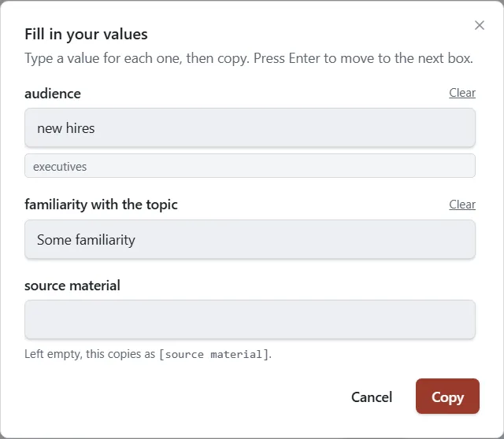Clear the familiarity with the topic value
This screenshot has height=439, width=504.
pos(462,205)
